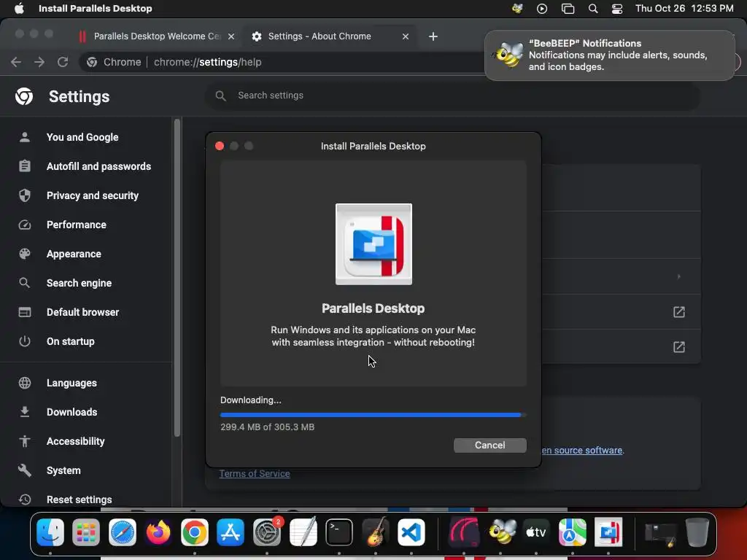Open Downloads settings
Viewport: 747px width, 560px height.
click(86, 413)
